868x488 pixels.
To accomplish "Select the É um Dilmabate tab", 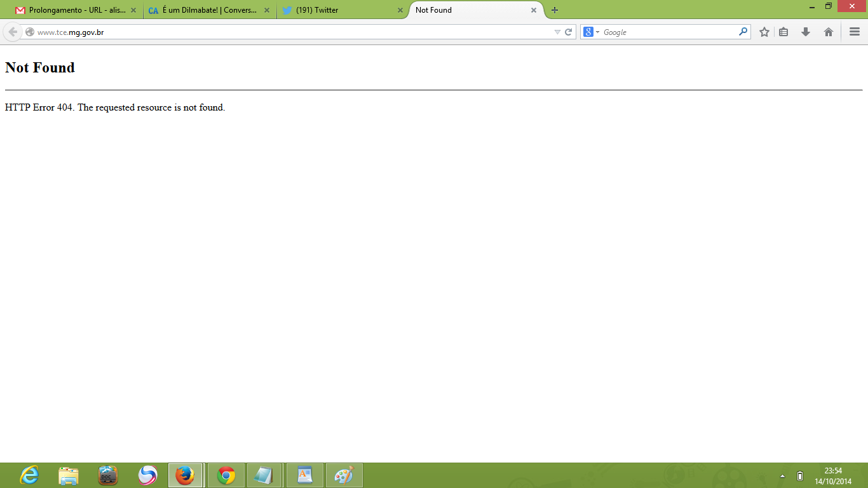I will click(x=207, y=10).
